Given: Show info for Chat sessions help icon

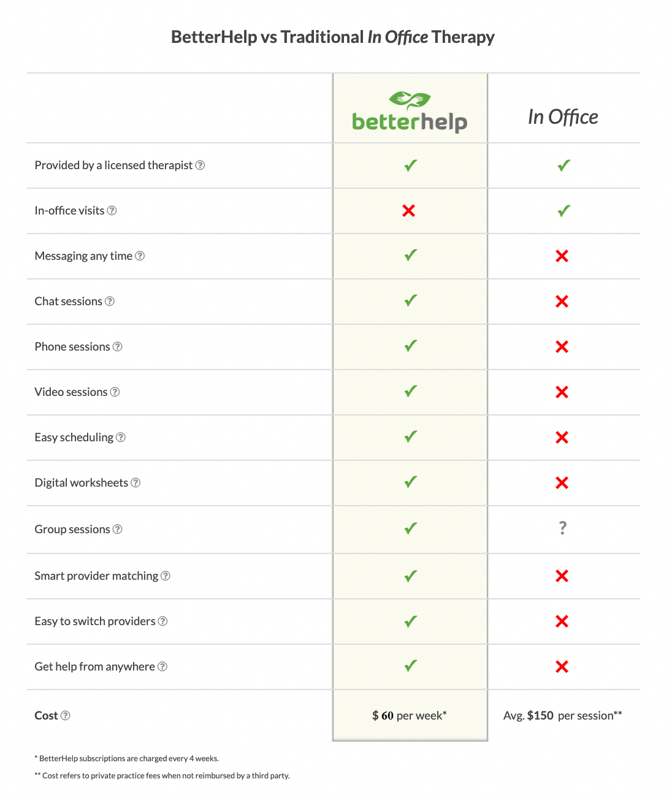Looking at the screenshot, I should (110, 302).
